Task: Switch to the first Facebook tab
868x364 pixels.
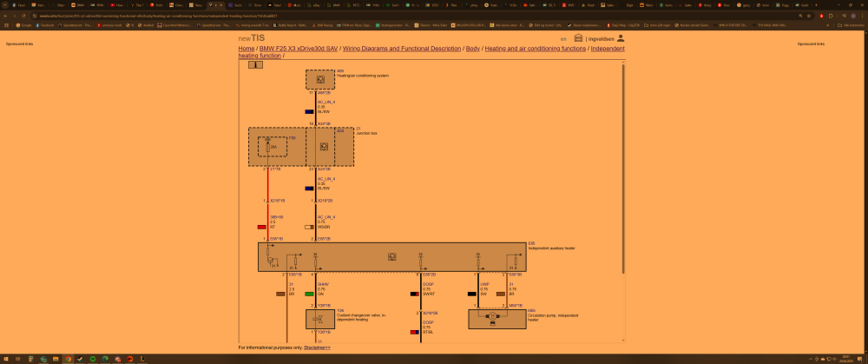Action: 19,5
